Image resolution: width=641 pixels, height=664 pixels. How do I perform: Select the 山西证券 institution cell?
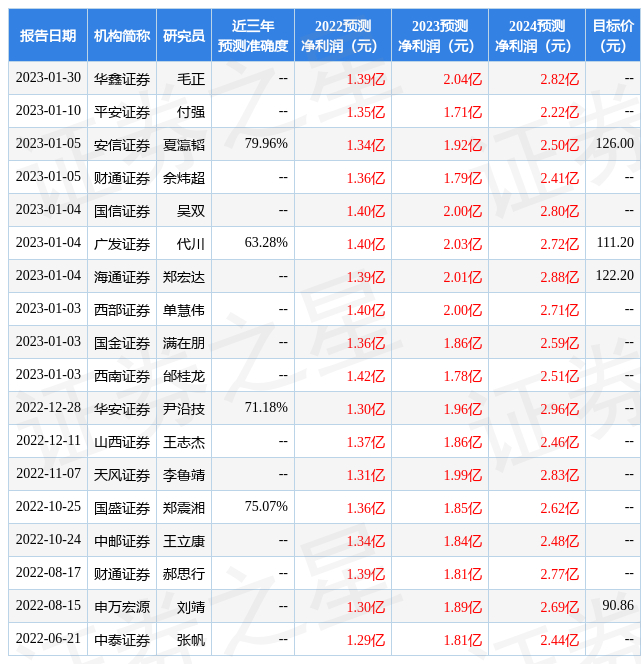click(x=122, y=443)
